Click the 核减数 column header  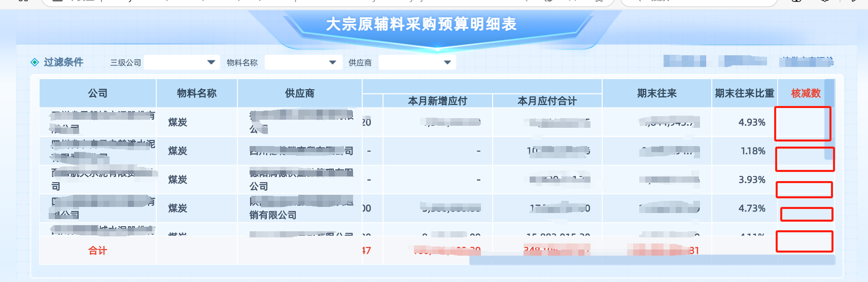click(806, 93)
